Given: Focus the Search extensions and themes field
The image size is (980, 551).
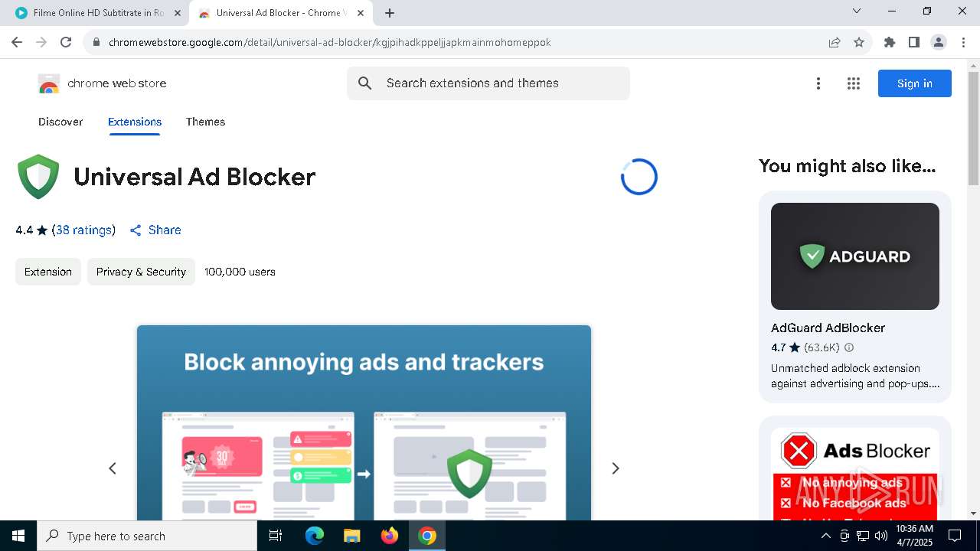Looking at the screenshot, I should click(488, 83).
